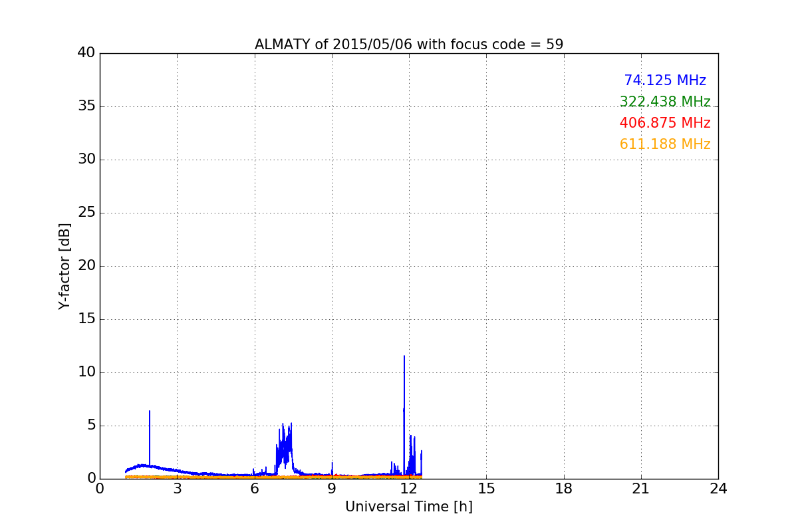This screenshot has height=532, width=798.
Task: Click the x-axis tick label 21
Action: (x=641, y=489)
